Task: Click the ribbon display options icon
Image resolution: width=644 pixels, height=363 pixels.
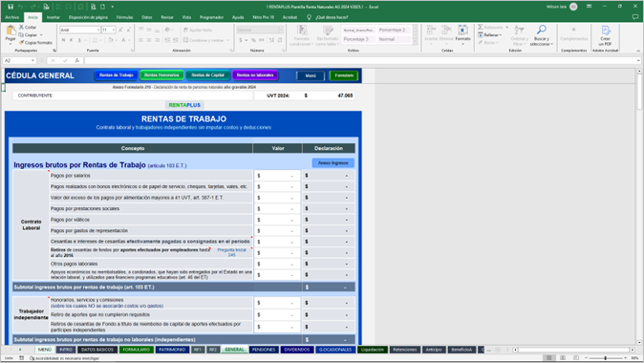Action: [x=589, y=7]
